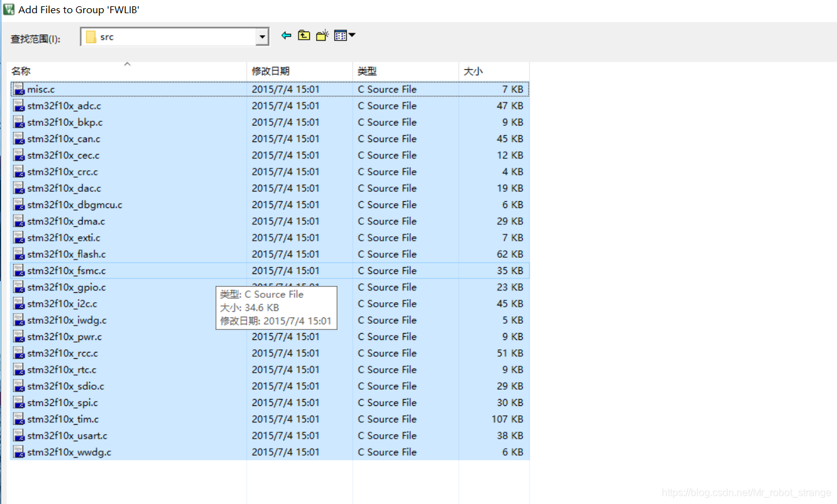The width and height of the screenshot is (837, 504).
Task: Click the stm32f10x_gpio.c file icon
Action: pos(19,287)
